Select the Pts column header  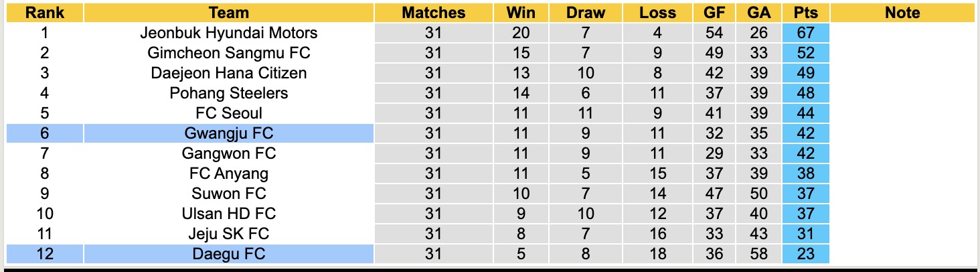805,13
